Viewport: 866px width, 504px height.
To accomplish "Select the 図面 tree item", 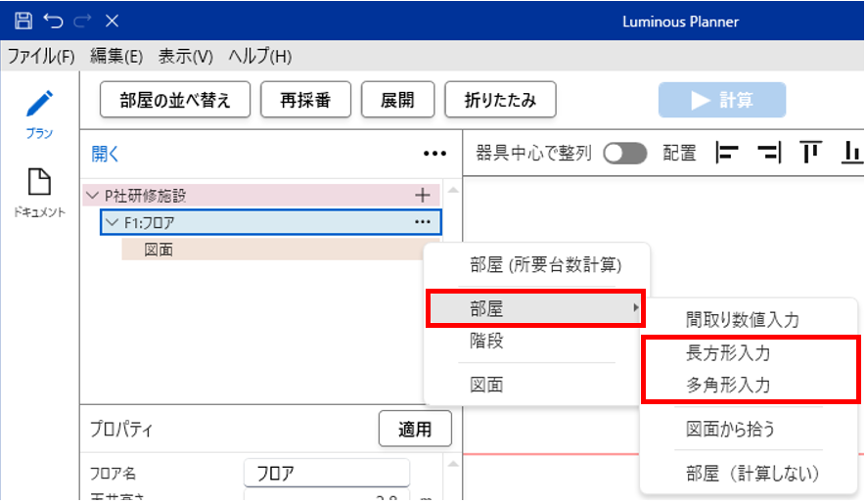I will pos(160,251).
